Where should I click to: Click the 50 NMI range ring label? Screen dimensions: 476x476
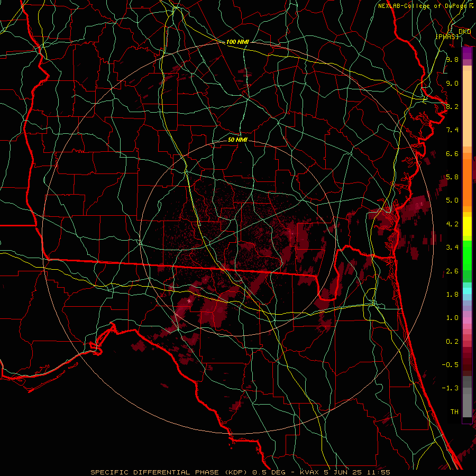click(x=237, y=140)
